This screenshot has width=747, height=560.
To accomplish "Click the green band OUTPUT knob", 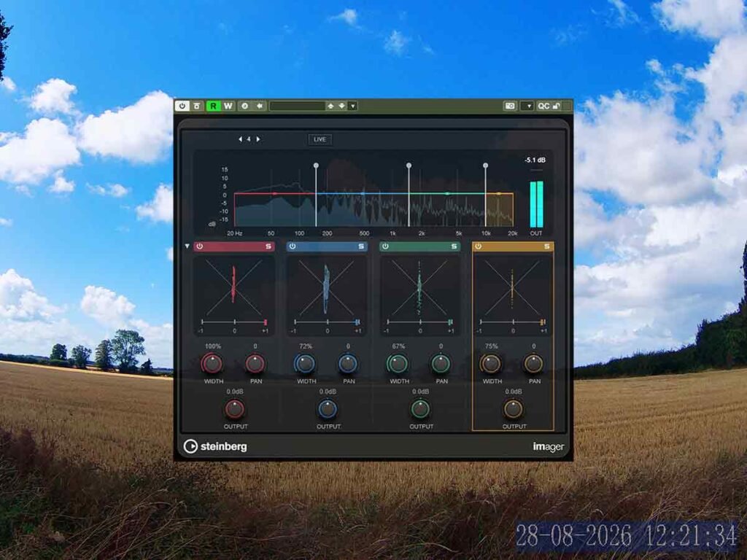I will tap(420, 408).
